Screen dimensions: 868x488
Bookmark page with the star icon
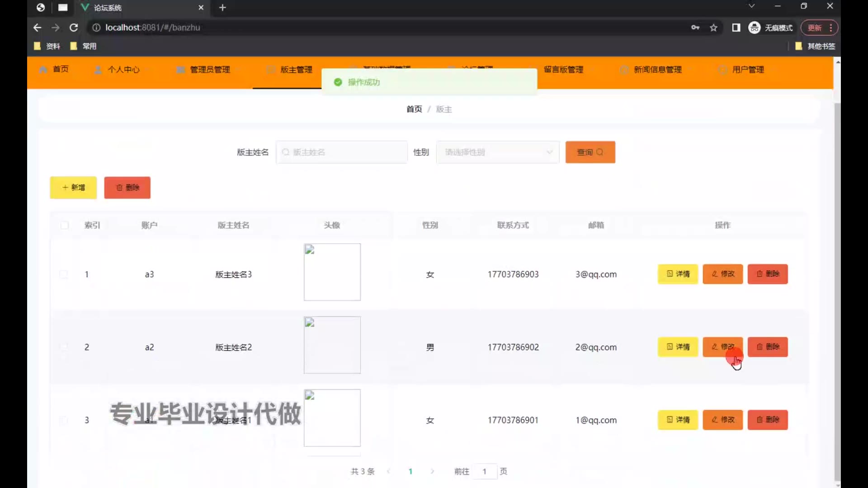click(713, 28)
